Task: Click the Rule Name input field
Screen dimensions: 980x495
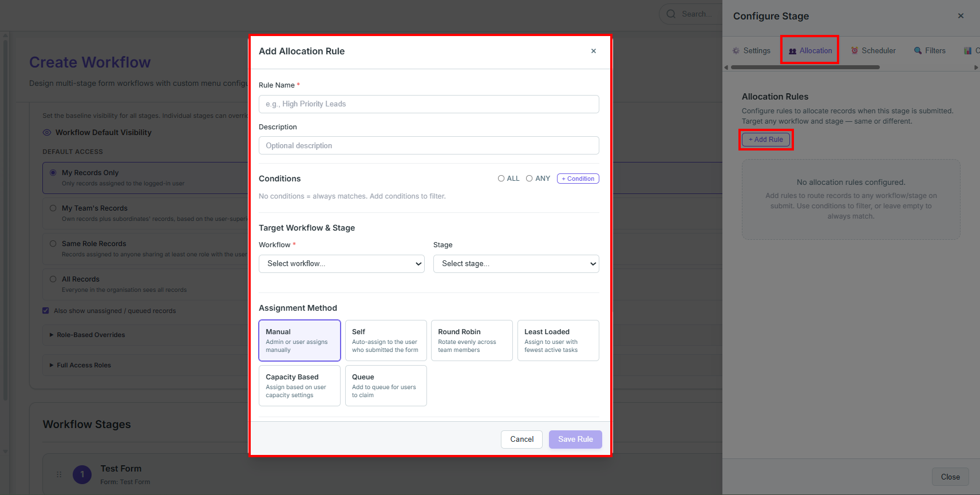Action: [x=429, y=104]
